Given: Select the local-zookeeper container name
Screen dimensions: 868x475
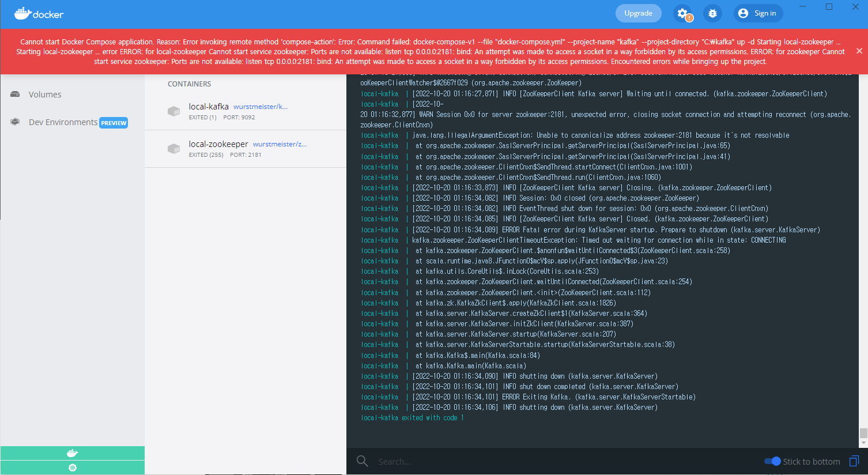Looking at the screenshot, I should (218, 144).
